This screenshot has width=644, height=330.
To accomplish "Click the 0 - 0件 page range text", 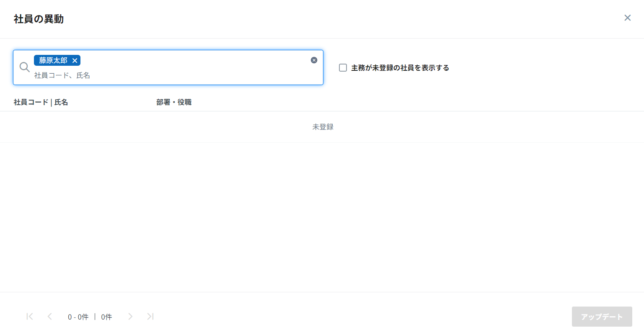I will click(78, 317).
